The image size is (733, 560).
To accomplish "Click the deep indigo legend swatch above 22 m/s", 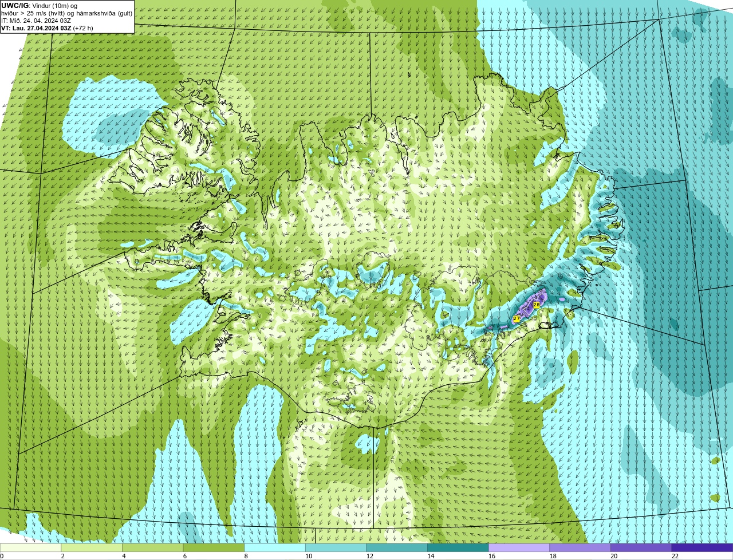I will (702, 547).
